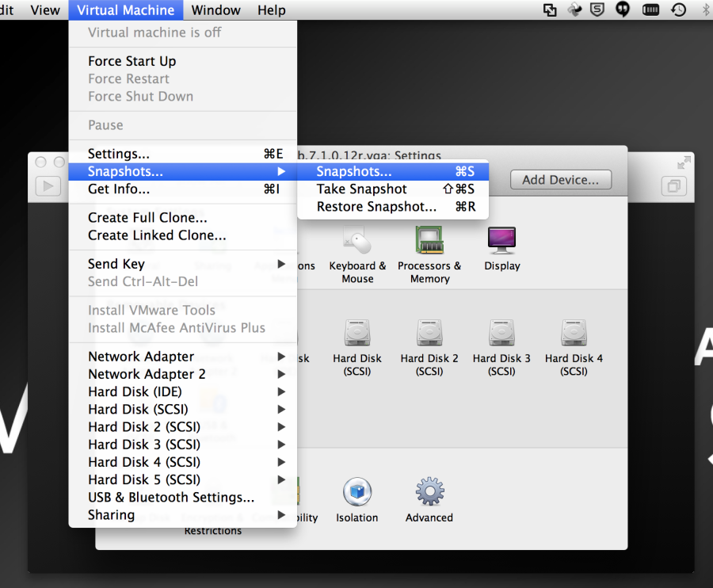This screenshot has height=588, width=713.
Task: Click the Add Device... button
Action: tap(560, 180)
